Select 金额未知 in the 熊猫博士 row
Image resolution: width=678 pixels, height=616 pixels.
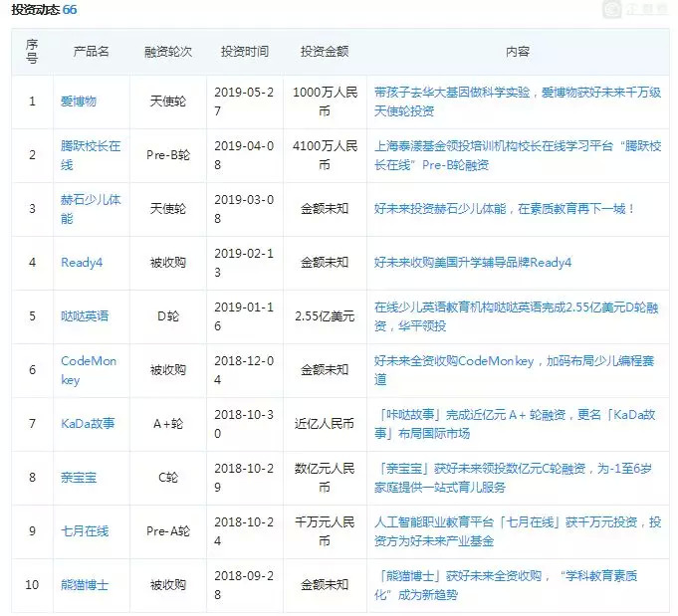[x=325, y=584]
